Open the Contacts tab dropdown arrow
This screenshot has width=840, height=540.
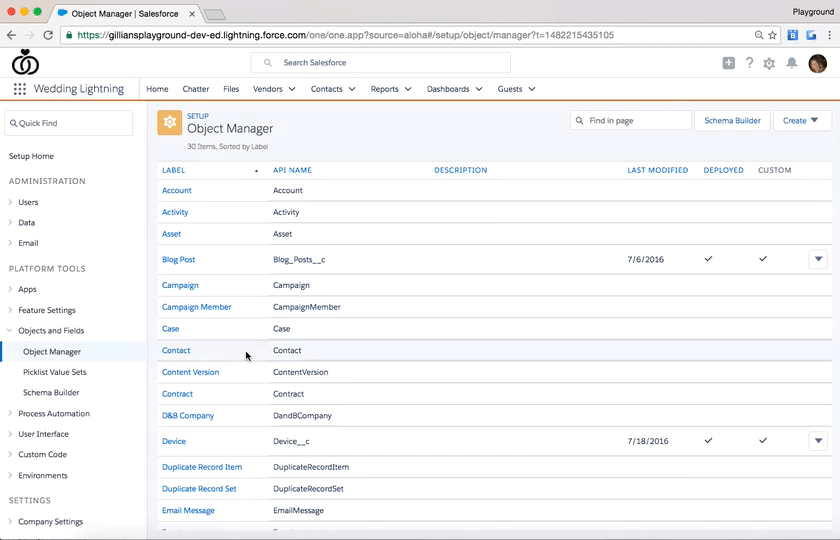[352, 89]
